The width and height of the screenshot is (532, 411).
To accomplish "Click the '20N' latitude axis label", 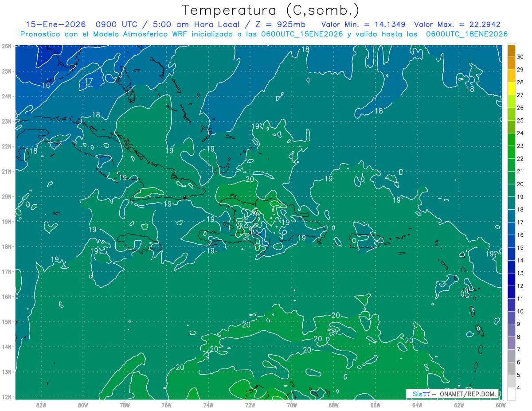I will point(6,196).
